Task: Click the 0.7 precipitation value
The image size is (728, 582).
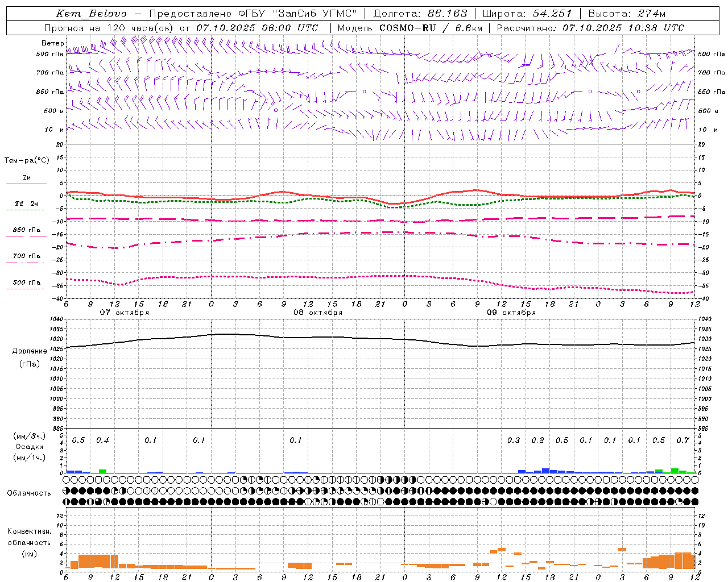Action: 682,440
